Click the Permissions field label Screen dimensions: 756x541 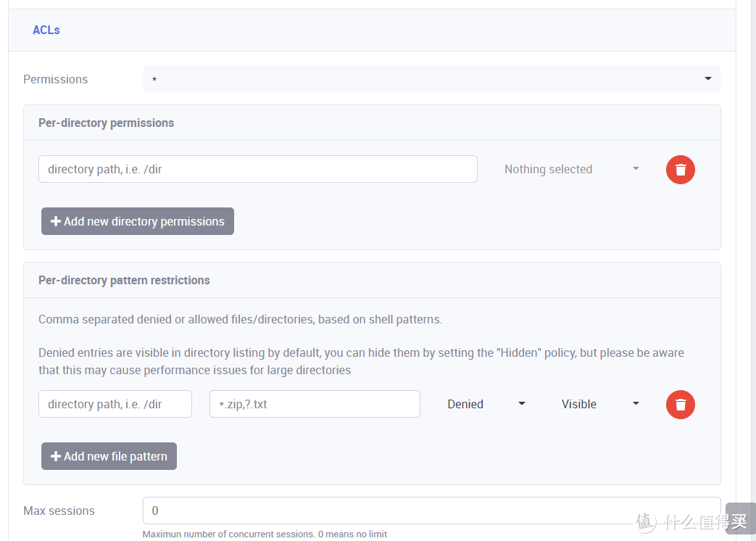(x=56, y=80)
